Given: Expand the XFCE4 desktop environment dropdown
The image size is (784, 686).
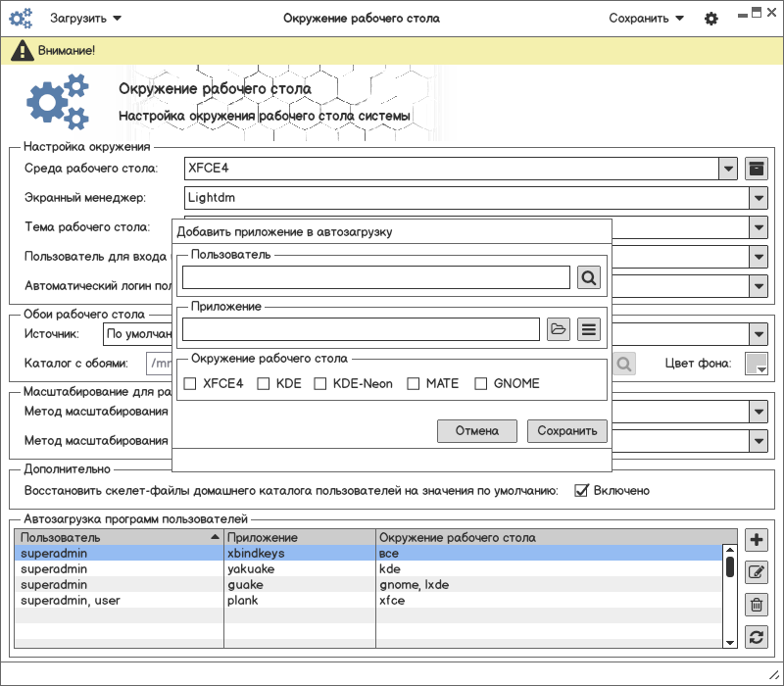Looking at the screenshot, I should [728, 169].
